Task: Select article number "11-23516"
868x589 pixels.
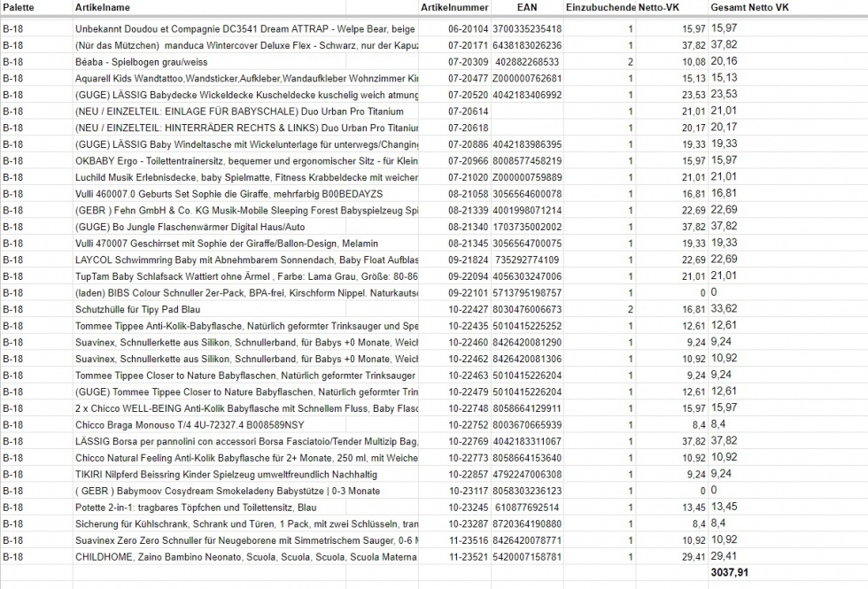Action: (x=469, y=541)
